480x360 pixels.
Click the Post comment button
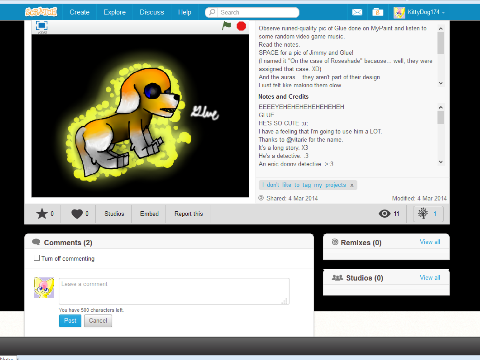[x=70, y=321]
